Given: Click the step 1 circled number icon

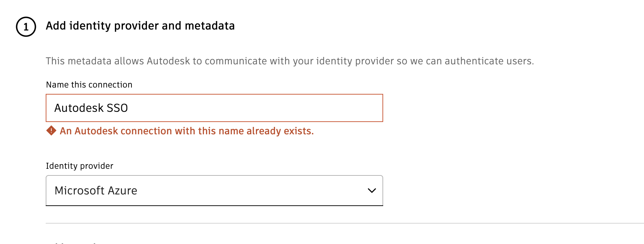Looking at the screenshot, I should click(26, 27).
